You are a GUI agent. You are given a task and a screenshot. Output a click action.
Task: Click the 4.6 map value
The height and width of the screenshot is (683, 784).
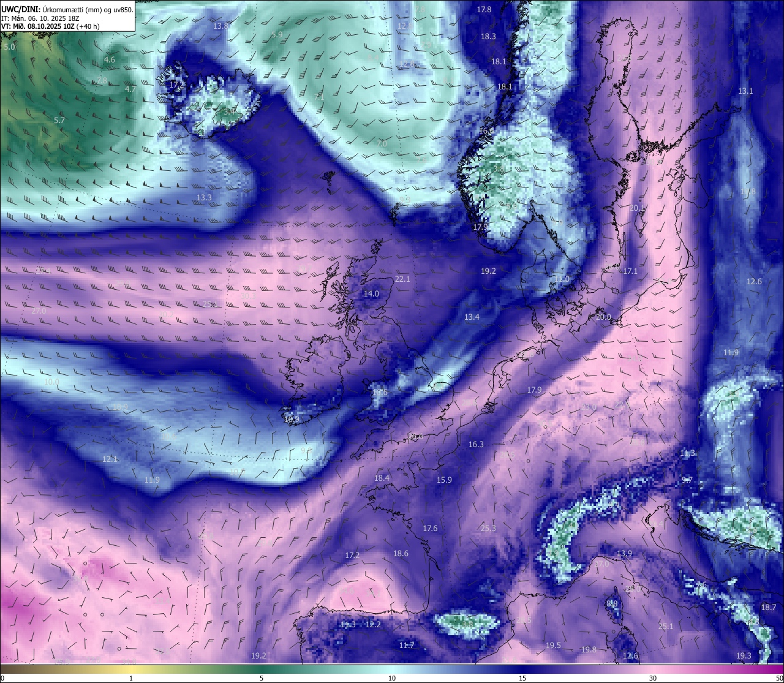coord(109,59)
